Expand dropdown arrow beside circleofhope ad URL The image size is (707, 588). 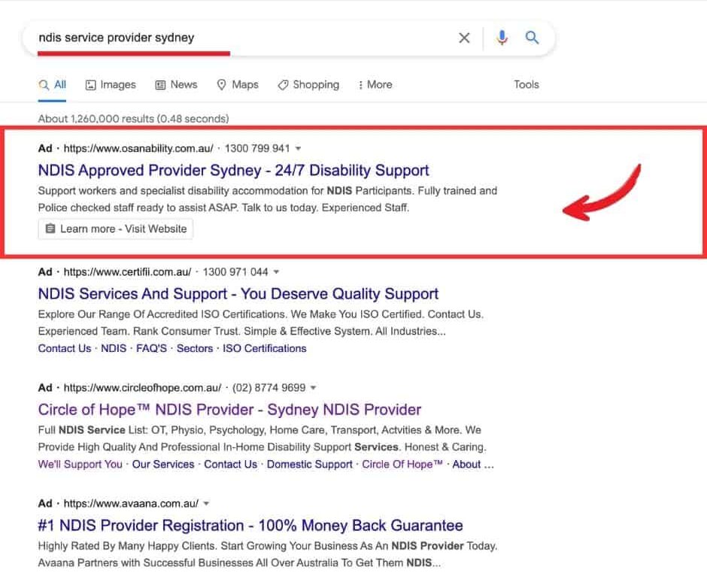coord(314,389)
